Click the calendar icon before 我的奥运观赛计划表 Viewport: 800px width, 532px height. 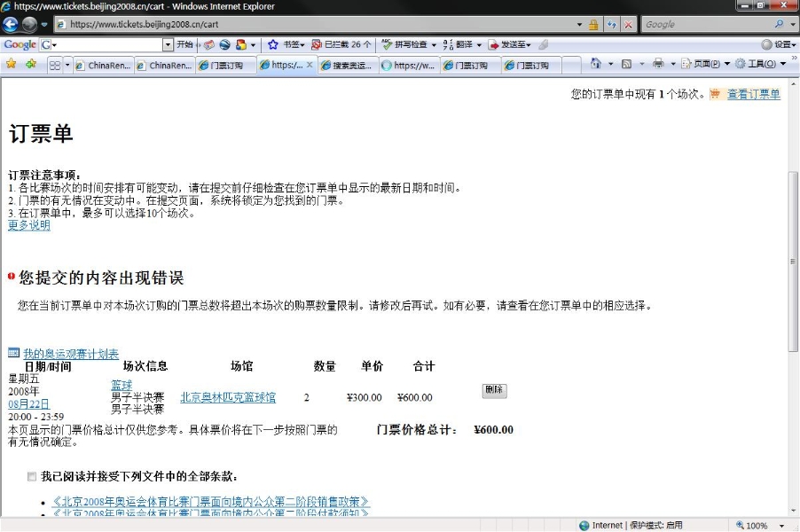pos(14,352)
